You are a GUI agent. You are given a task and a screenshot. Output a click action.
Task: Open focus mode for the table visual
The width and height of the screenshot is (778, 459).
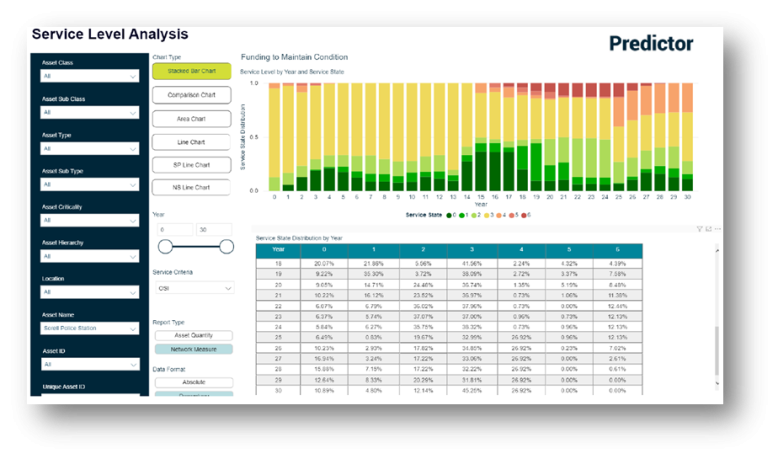point(709,229)
